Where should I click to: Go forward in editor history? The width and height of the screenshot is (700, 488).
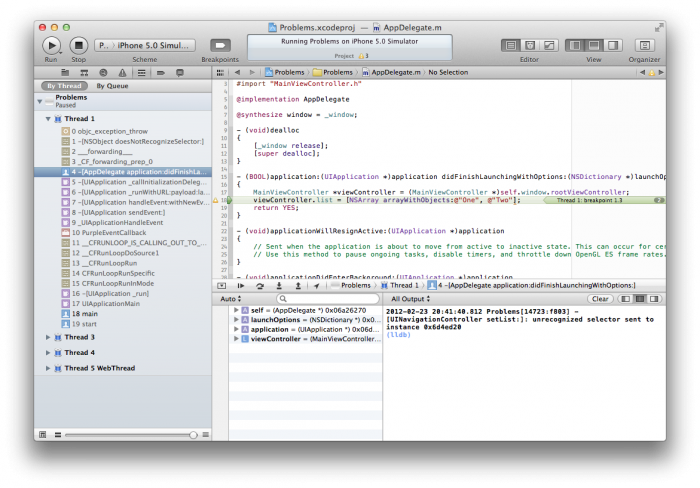[x=252, y=72]
